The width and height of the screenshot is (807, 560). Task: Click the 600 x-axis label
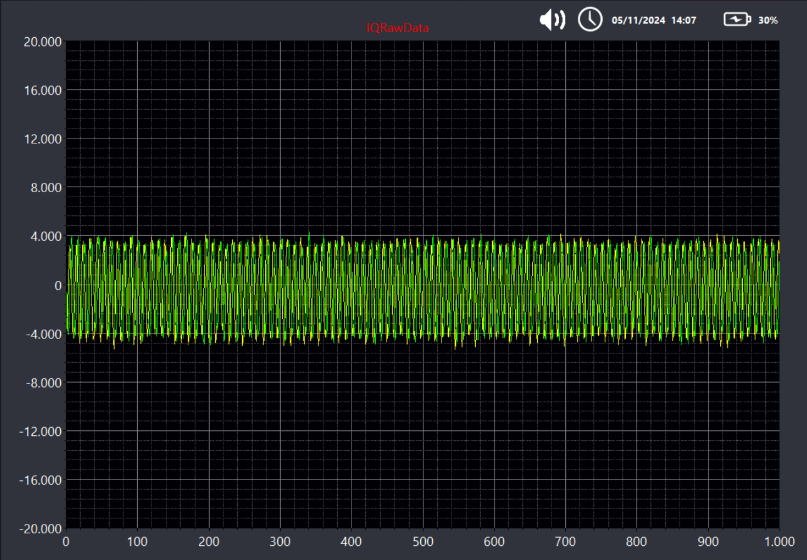click(494, 541)
